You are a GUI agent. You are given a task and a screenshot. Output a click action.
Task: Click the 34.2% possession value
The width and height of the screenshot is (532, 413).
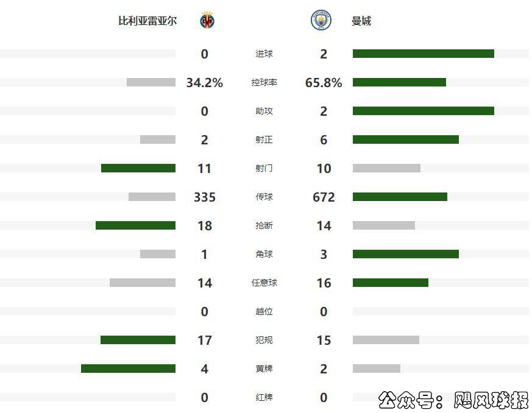(204, 82)
